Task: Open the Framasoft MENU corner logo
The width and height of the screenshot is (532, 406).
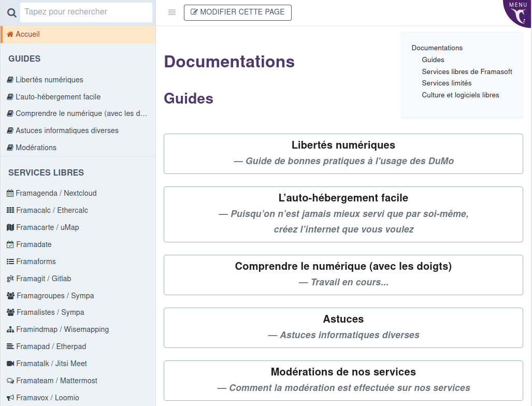Action: [517, 13]
